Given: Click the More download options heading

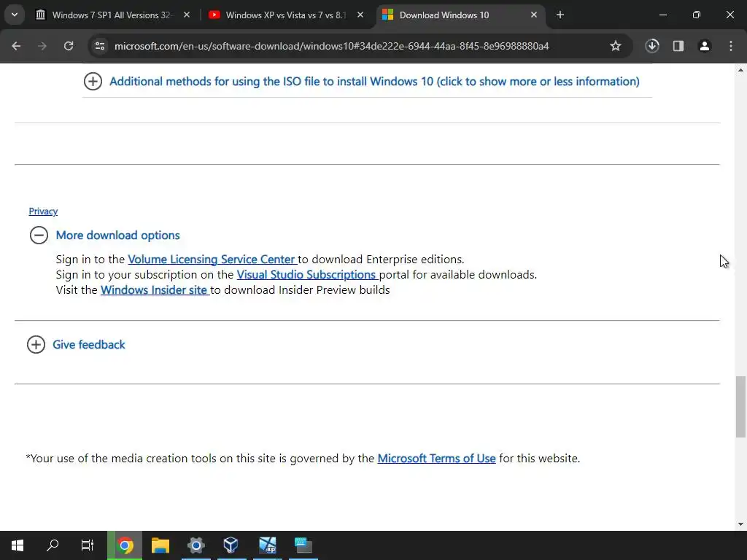Looking at the screenshot, I should tap(117, 236).
